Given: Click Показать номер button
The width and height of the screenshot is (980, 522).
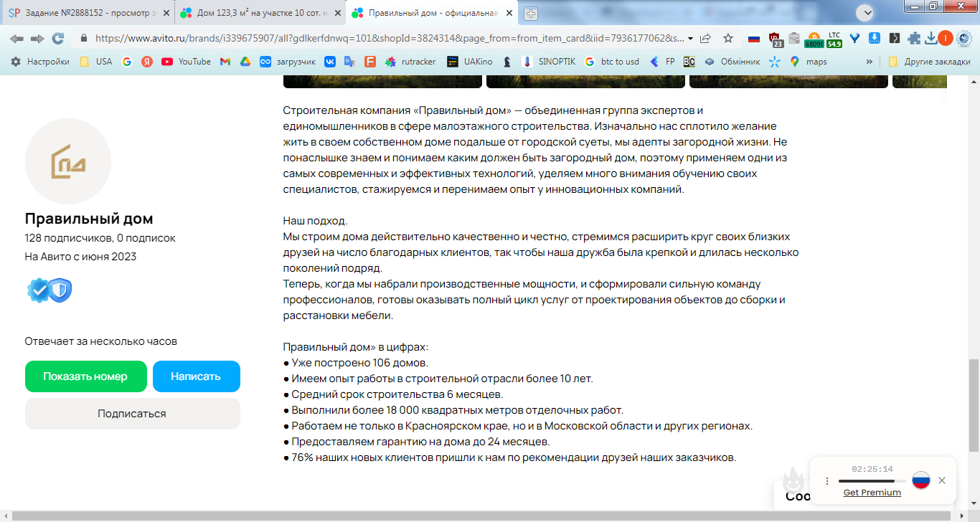Looking at the screenshot, I should point(85,376).
